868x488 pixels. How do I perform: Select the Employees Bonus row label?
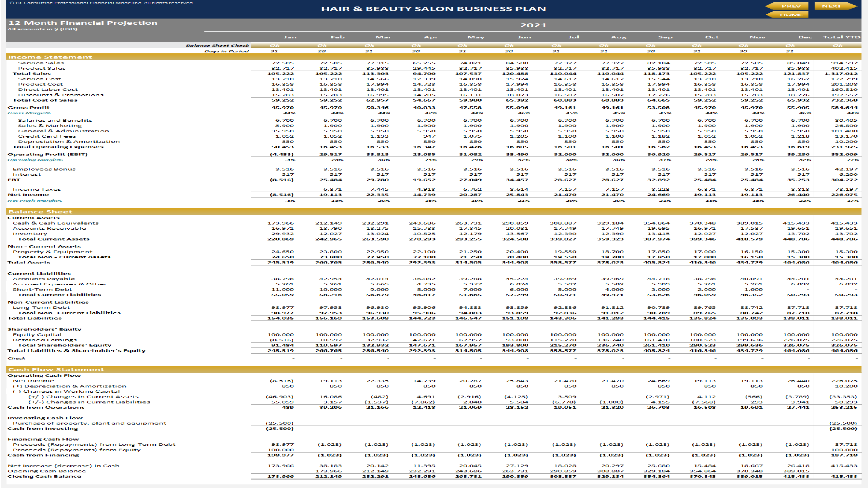point(44,169)
